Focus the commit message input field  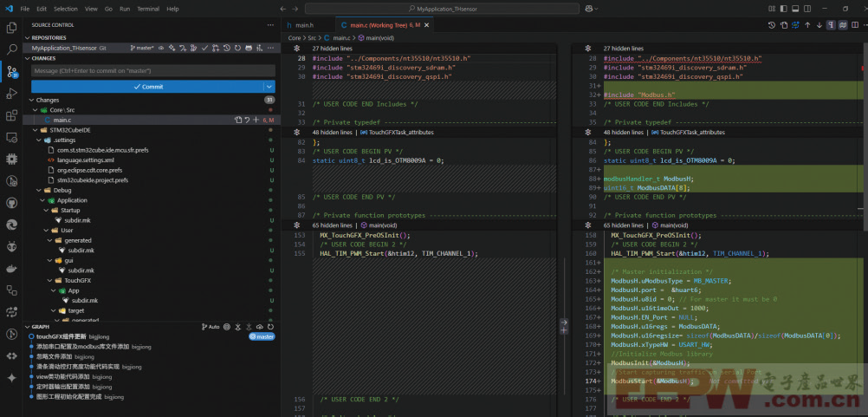point(153,71)
